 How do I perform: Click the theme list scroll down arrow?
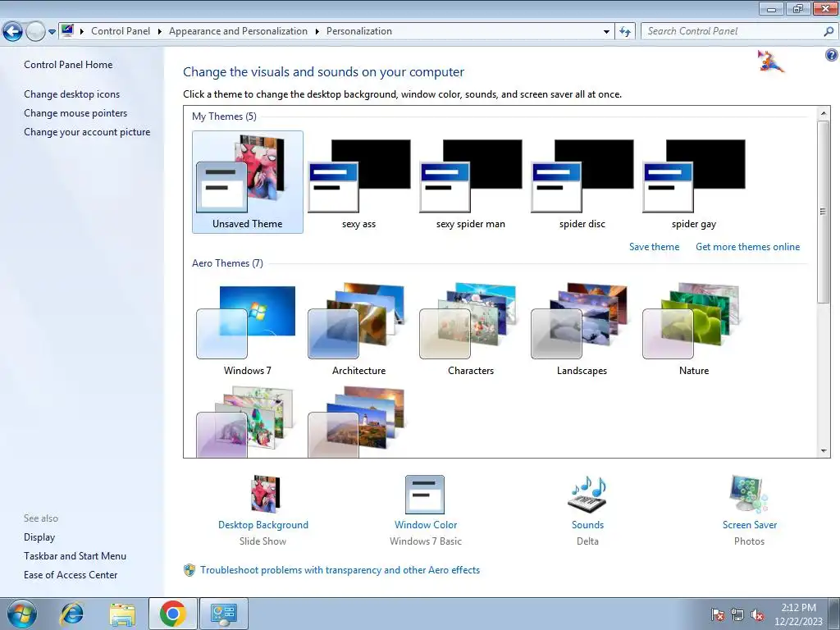(x=824, y=451)
